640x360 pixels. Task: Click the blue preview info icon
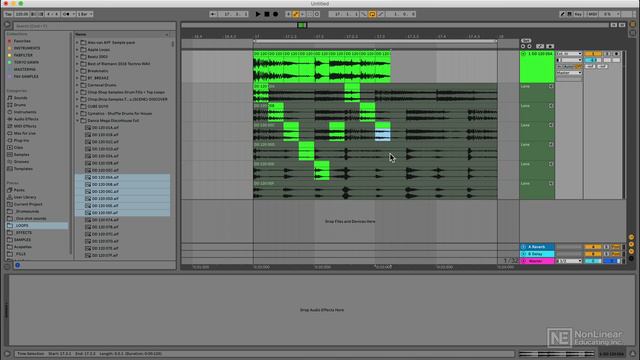pos(18,265)
